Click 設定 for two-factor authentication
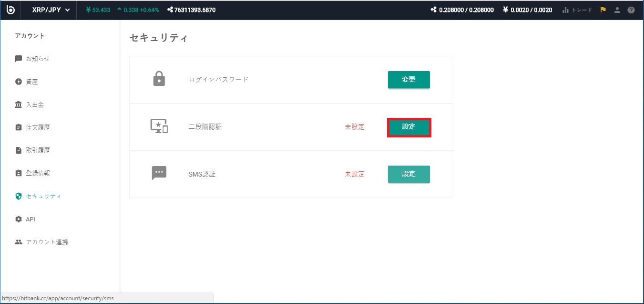This screenshot has width=644, height=304. [409, 127]
